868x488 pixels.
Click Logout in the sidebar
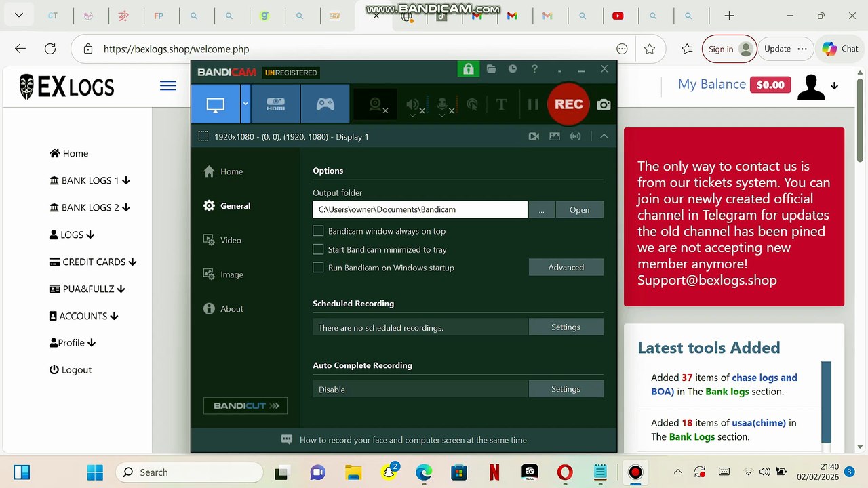click(x=71, y=370)
